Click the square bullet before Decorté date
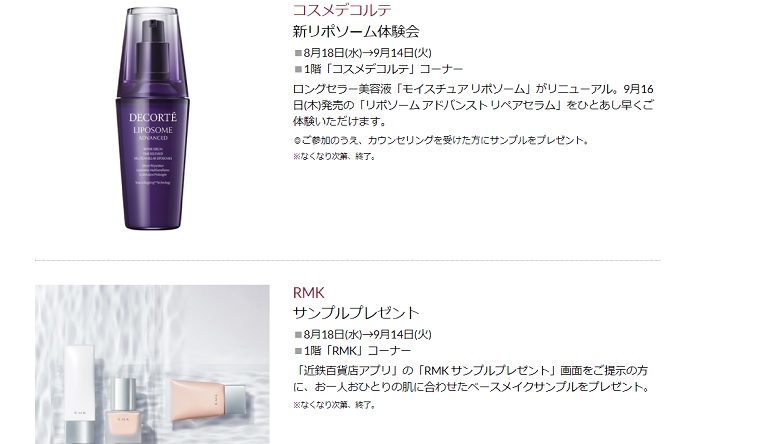Viewport: 760px width, 444px height. pyautogui.click(x=298, y=53)
